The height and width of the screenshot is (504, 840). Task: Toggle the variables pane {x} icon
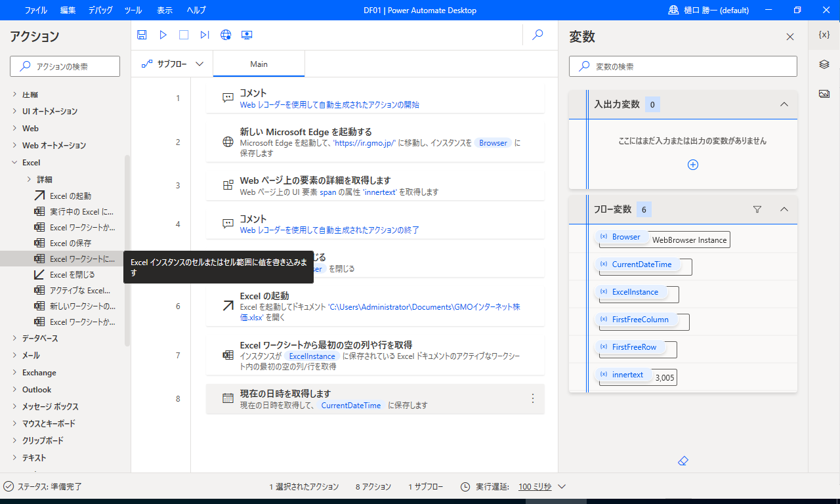point(824,35)
